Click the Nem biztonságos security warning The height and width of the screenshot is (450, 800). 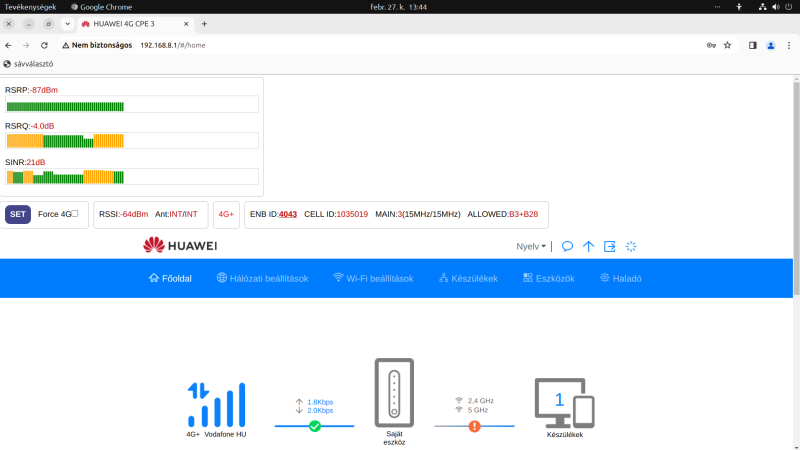coord(97,45)
